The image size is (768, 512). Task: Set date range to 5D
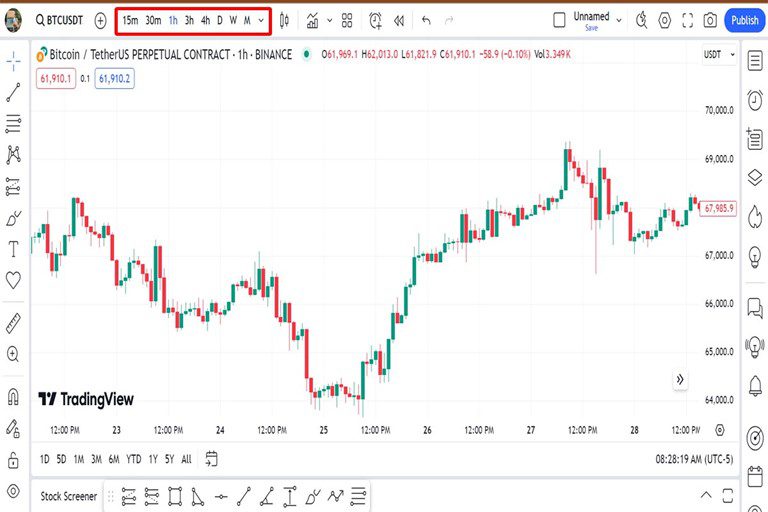click(x=61, y=459)
